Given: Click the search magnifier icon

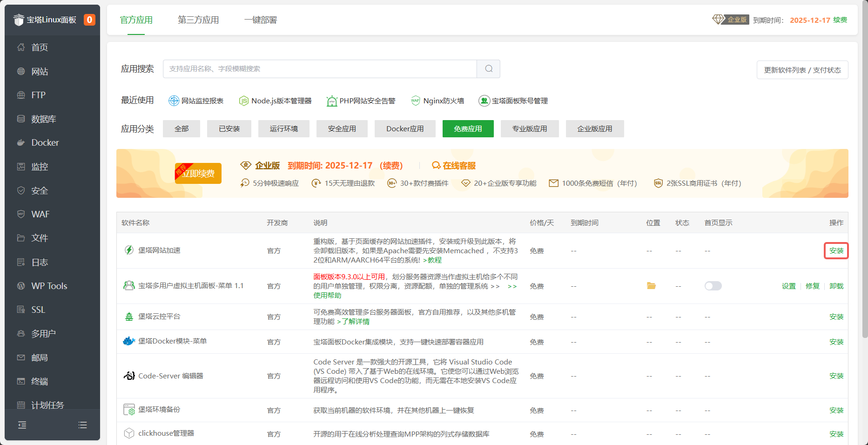Looking at the screenshot, I should 488,68.
